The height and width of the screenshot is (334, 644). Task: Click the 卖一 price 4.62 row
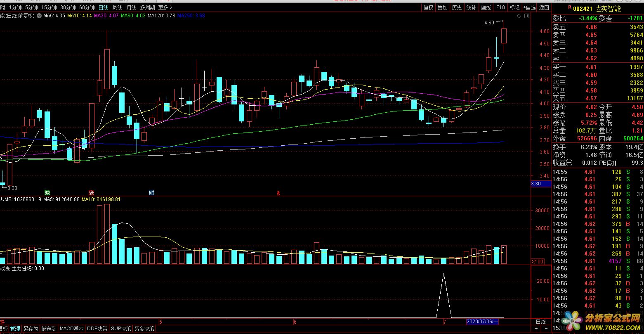pyautogui.click(x=598, y=59)
